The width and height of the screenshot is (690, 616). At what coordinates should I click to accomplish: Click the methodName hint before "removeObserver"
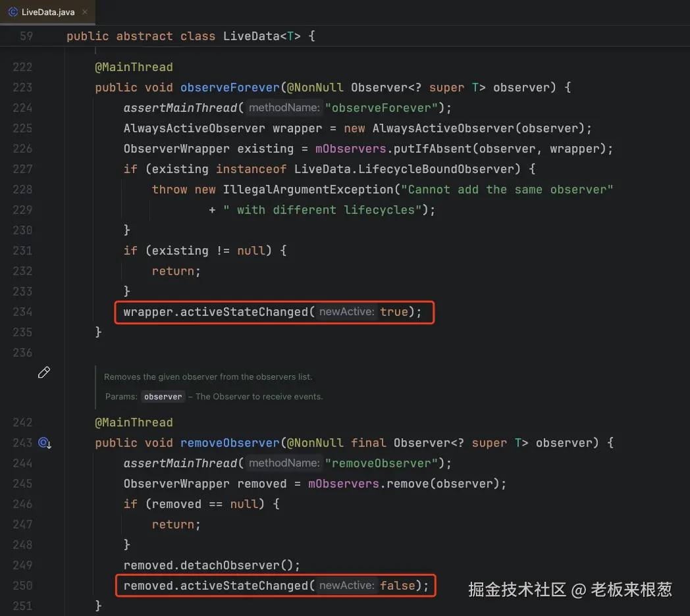[x=284, y=463]
